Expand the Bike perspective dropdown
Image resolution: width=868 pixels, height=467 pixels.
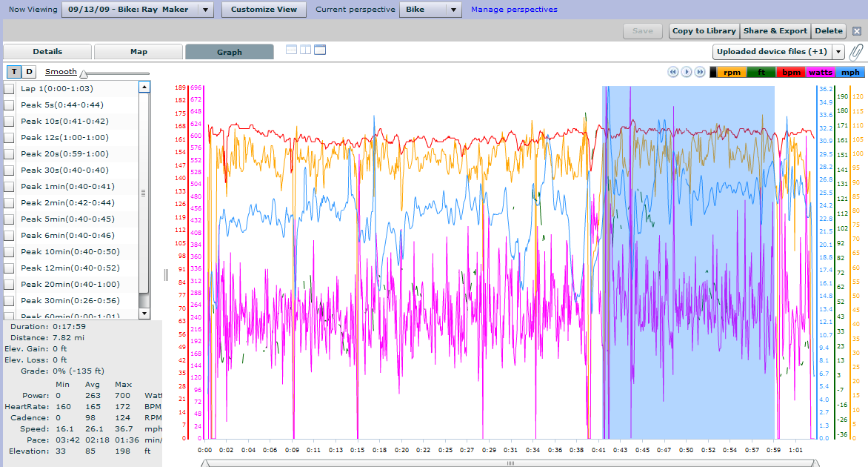click(454, 10)
